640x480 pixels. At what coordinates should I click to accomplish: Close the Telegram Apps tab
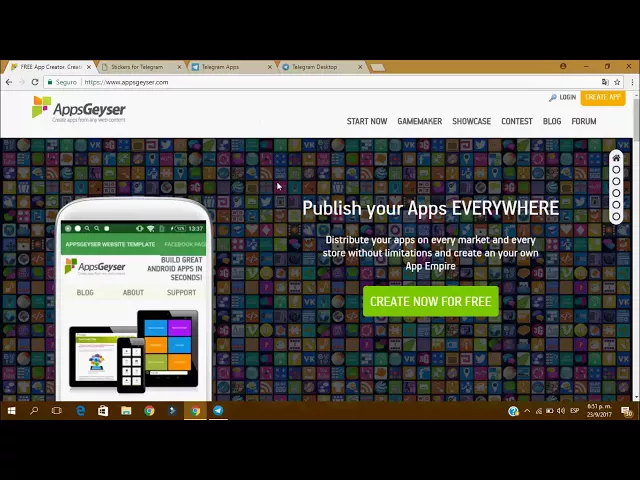(x=270, y=67)
